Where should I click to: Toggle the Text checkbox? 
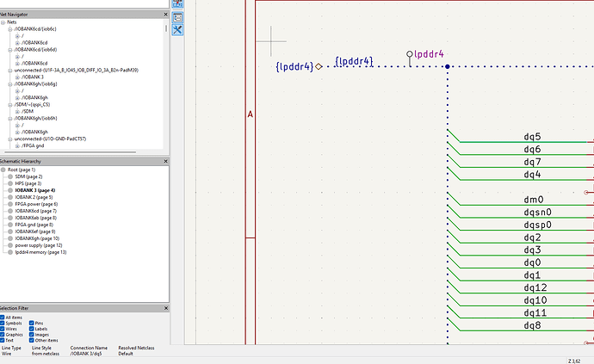[x=3, y=340]
